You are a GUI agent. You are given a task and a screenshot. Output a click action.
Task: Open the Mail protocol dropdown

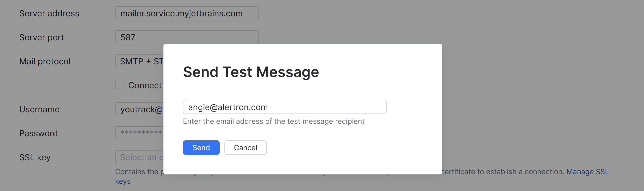(x=140, y=61)
